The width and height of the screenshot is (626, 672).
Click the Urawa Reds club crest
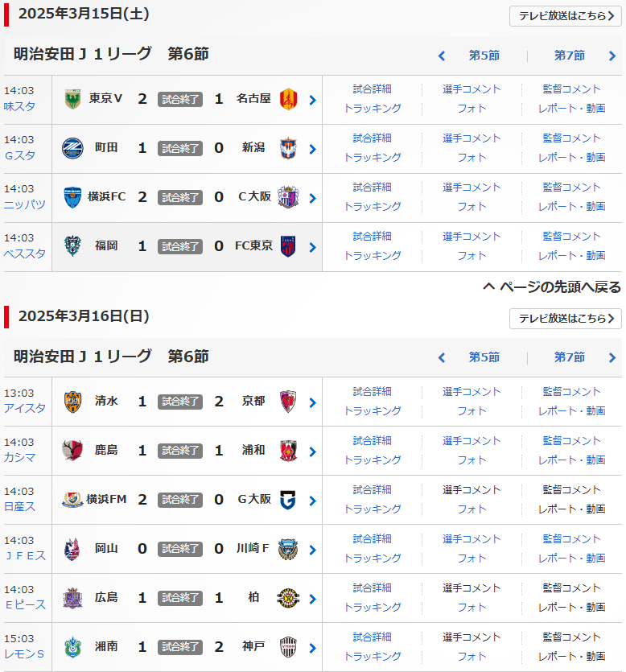[288, 451]
